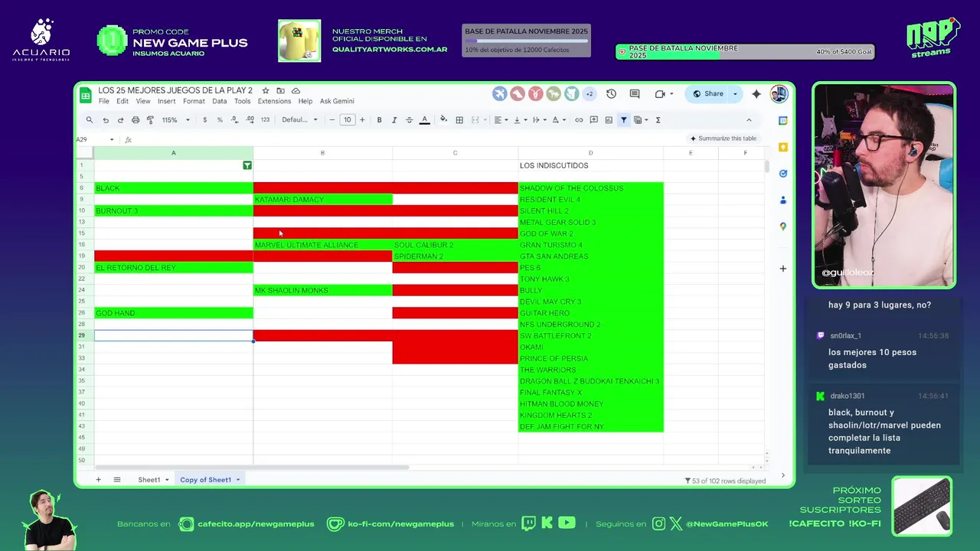980x551 pixels.
Task: Increase decimal places
Action: [x=250, y=120]
